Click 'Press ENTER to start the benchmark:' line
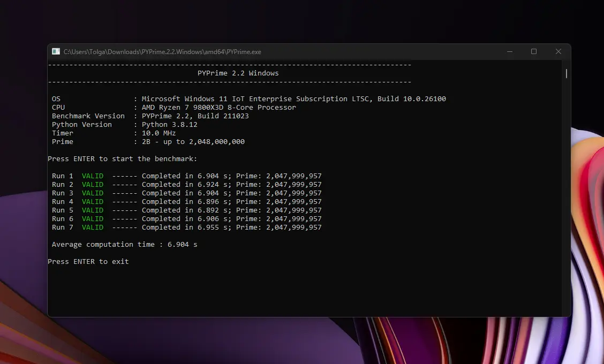The image size is (604, 364). pos(123,158)
